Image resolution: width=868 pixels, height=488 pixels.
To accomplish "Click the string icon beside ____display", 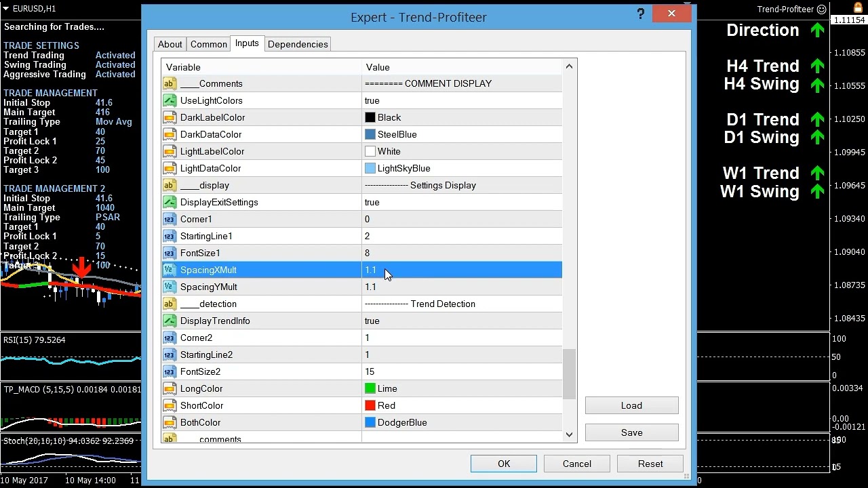I will click(x=169, y=185).
